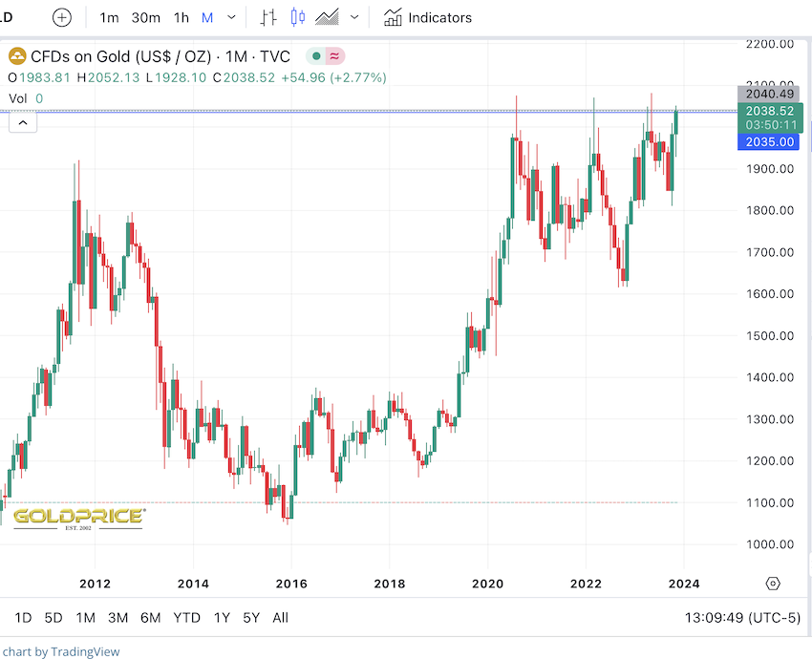This screenshot has width=812, height=659.
Task: Select the Area chart style icon
Action: tap(328, 17)
